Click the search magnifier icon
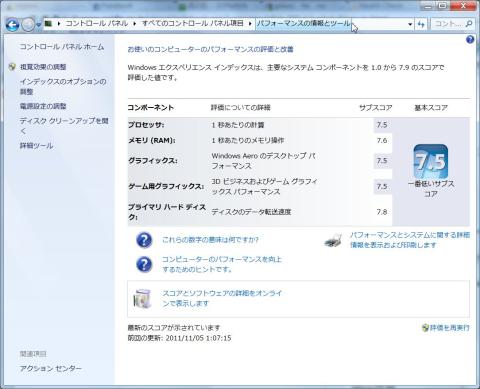 (468, 24)
